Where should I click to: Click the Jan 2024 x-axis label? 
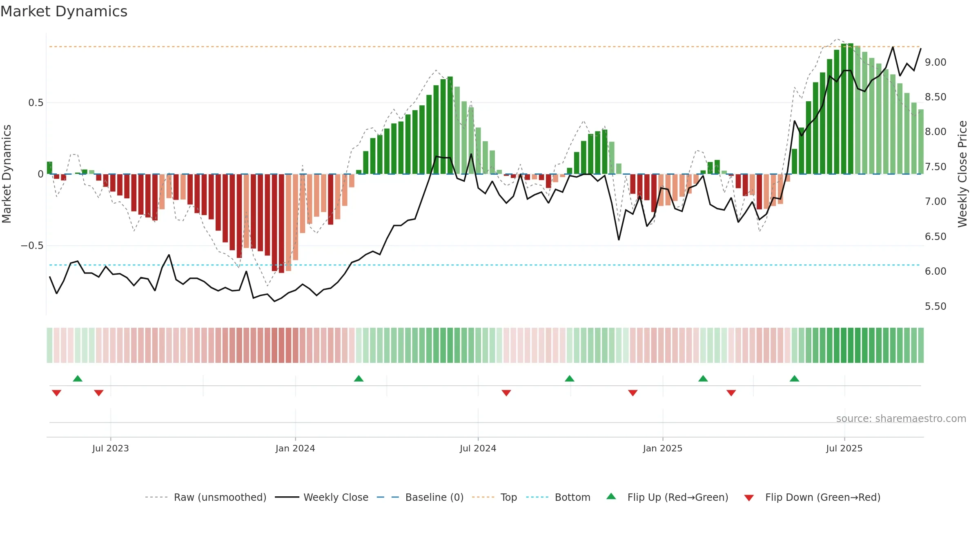[x=295, y=448]
